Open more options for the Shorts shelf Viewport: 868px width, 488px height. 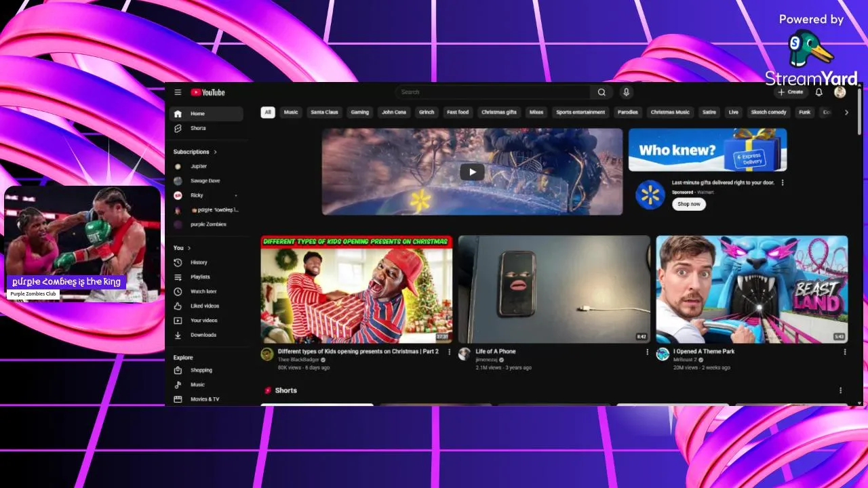(x=840, y=390)
